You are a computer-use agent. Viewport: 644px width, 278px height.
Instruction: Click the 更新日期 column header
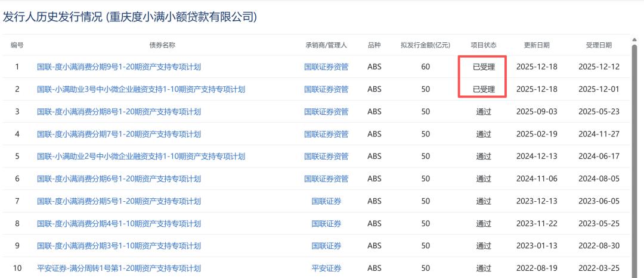coord(537,45)
